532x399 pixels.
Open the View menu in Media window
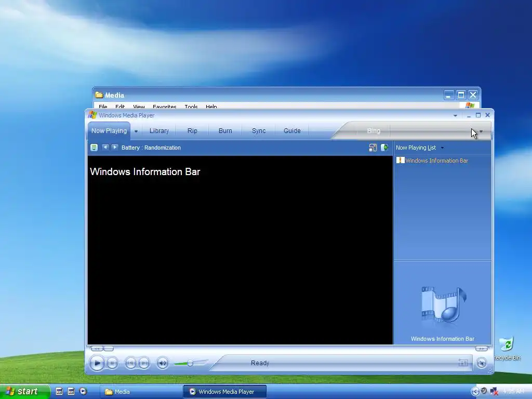pos(139,107)
